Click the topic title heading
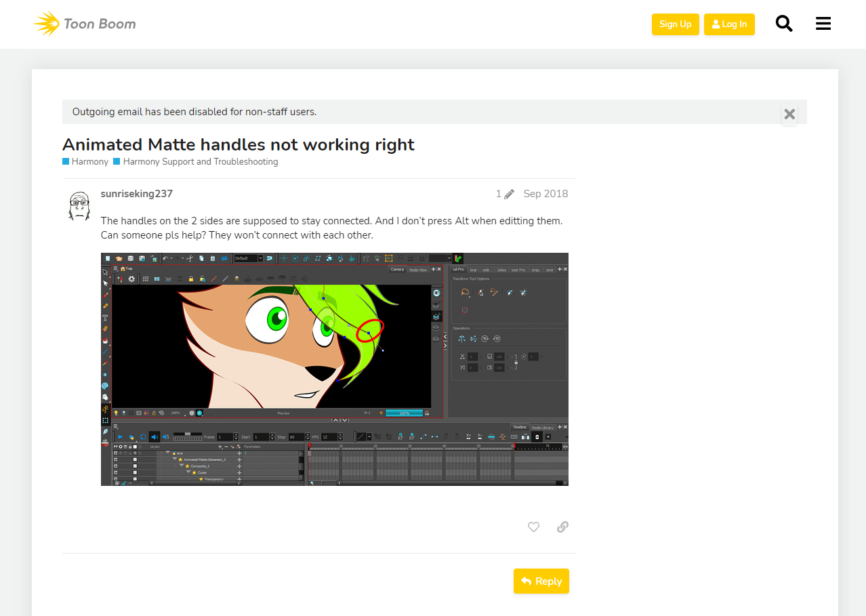Screen dimensions: 866x616 [x=238, y=144]
